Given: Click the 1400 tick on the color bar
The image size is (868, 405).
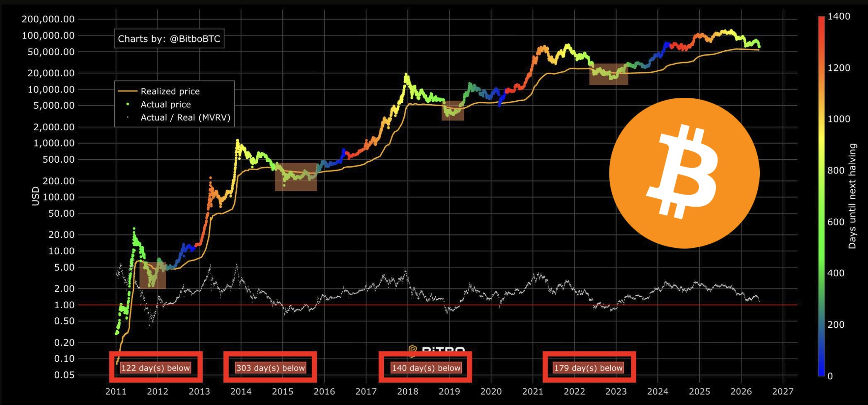Looking at the screenshot, I should point(839,17).
